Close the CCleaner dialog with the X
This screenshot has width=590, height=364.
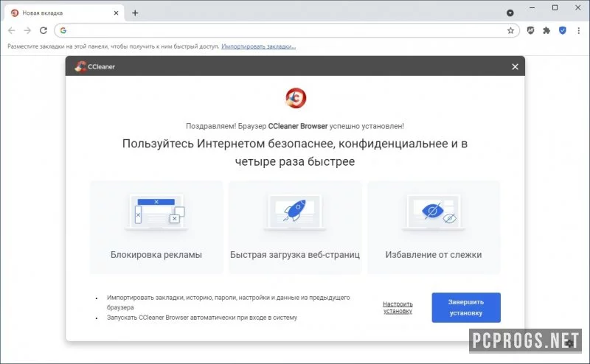515,66
